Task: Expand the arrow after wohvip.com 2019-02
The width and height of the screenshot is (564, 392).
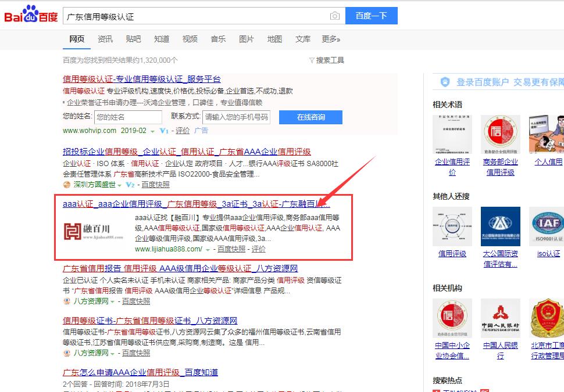Action: [x=153, y=131]
